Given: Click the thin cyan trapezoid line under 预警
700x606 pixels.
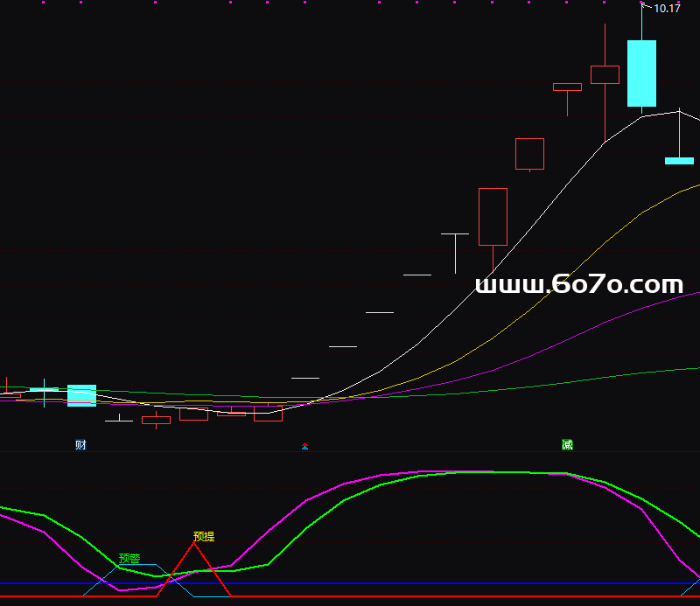Looking at the screenshot, I should pos(140,566).
